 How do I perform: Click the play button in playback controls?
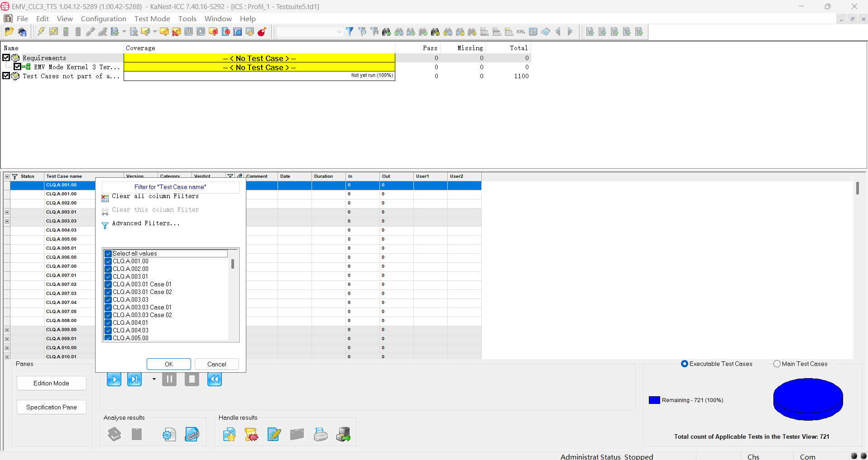114,379
